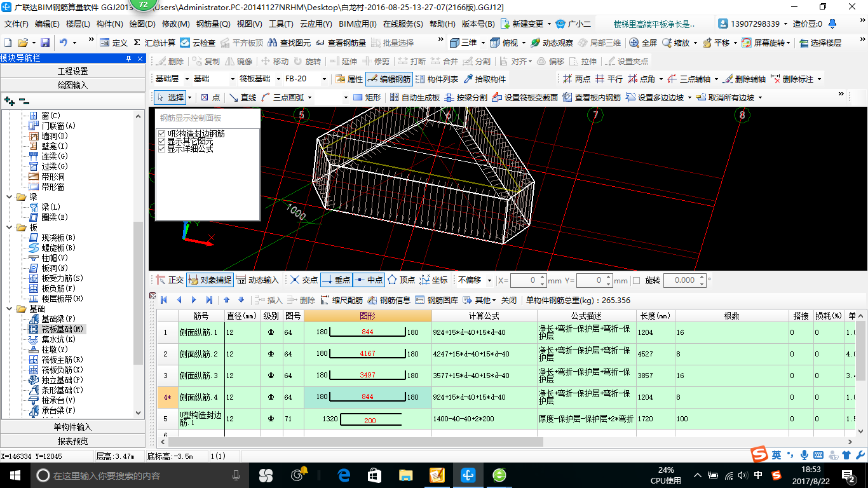Viewport: 868px width, 488px height.
Task: Click the 单构件输入 panel button
Action: tap(73, 427)
